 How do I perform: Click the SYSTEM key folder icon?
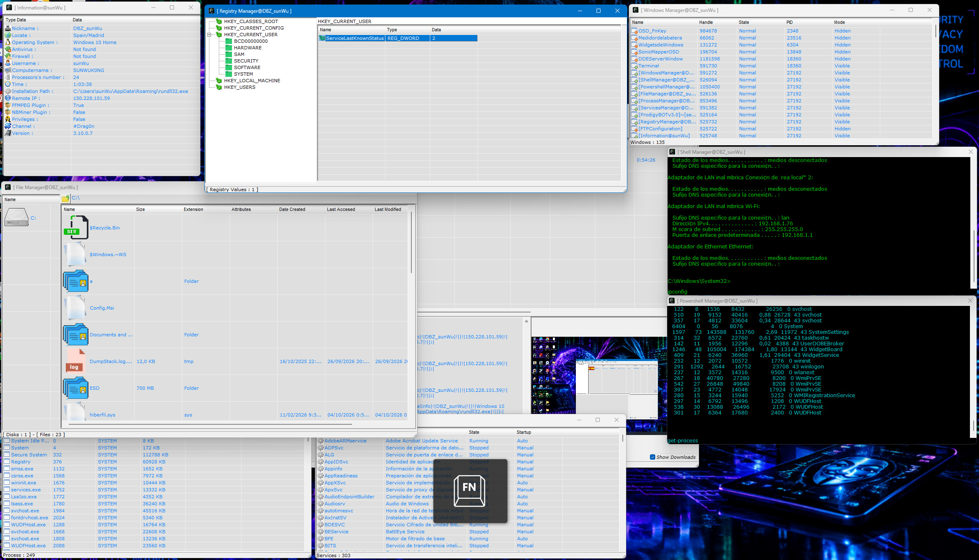point(229,74)
